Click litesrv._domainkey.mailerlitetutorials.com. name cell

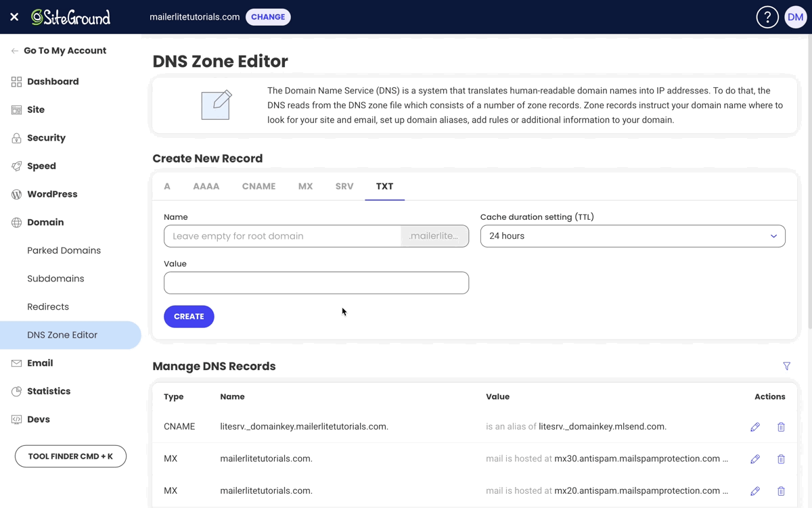[304, 427]
